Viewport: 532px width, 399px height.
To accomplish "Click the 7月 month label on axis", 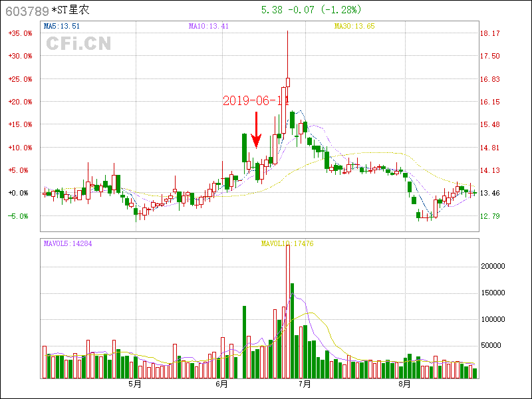I will tap(305, 384).
